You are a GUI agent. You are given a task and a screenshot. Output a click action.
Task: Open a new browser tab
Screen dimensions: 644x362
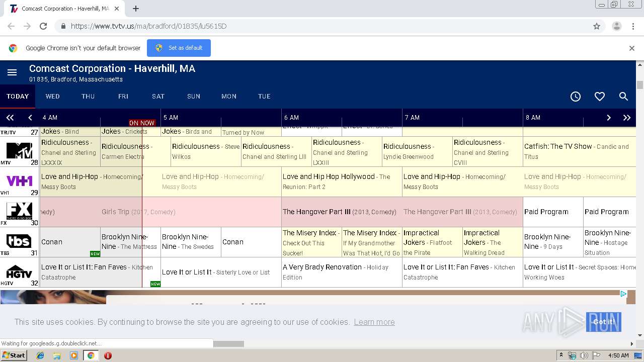pyautogui.click(x=136, y=9)
